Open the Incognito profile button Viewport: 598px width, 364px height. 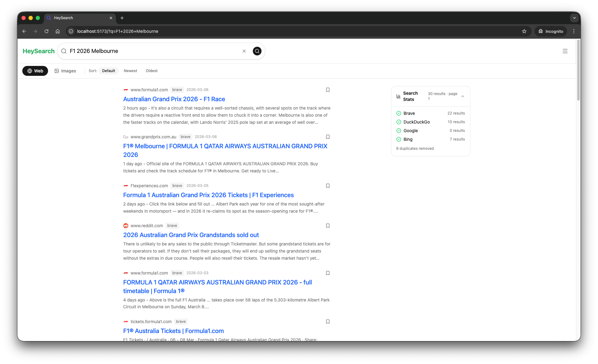pyautogui.click(x=551, y=31)
